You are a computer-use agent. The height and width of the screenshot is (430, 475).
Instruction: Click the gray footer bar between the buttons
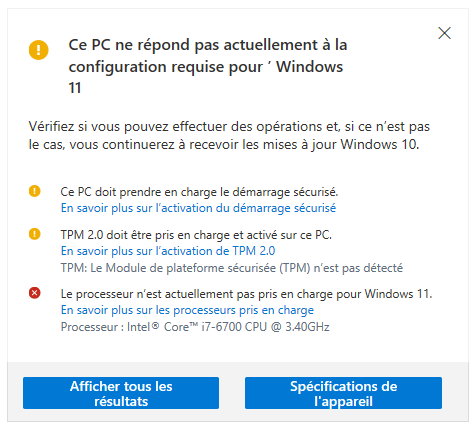(x=232, y=393)
